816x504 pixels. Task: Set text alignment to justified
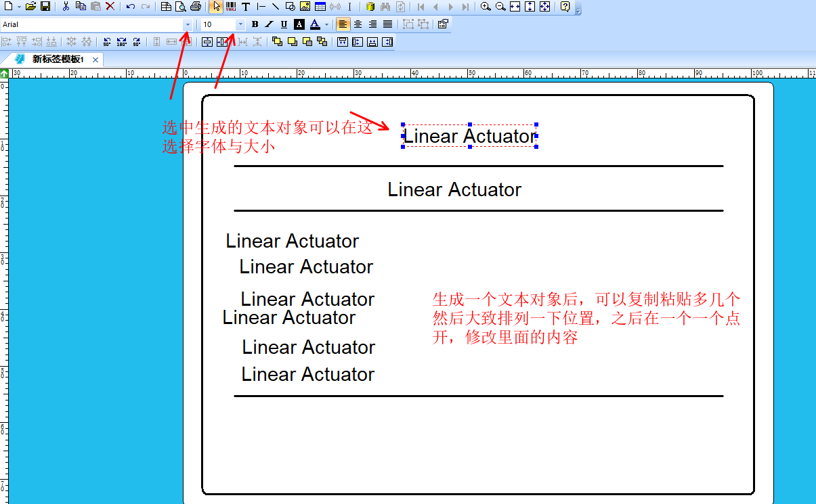[x=388, y=24]
